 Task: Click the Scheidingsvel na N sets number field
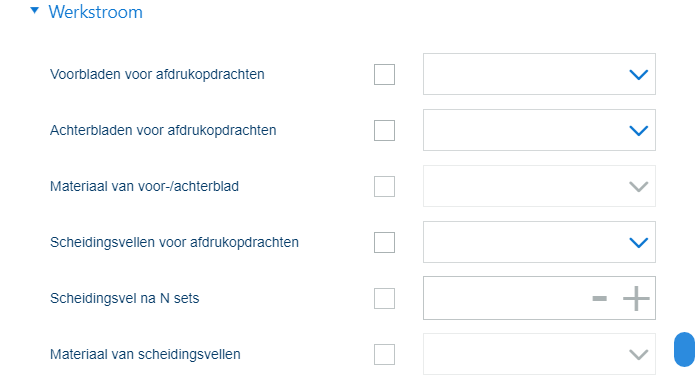tap(505, 298)
